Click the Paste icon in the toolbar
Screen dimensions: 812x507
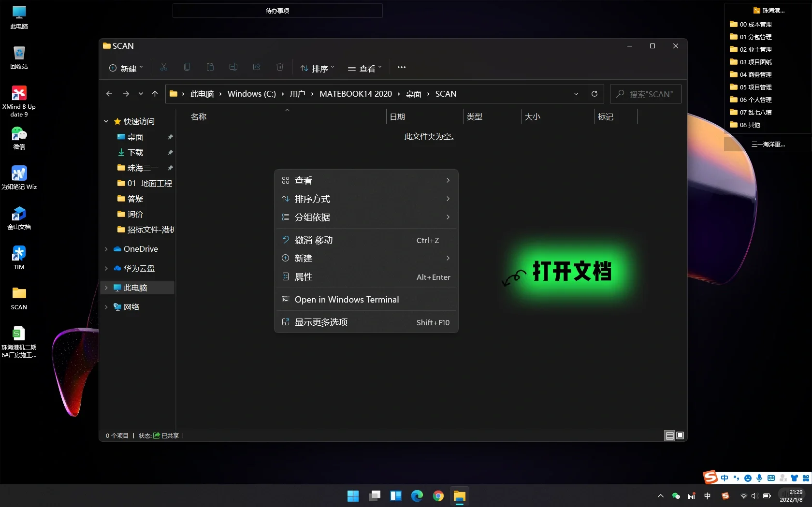pos(210,67)
